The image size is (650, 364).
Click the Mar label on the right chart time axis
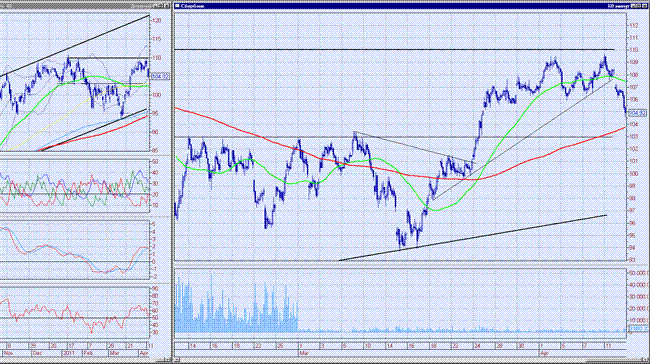click(x=303, y=354)
